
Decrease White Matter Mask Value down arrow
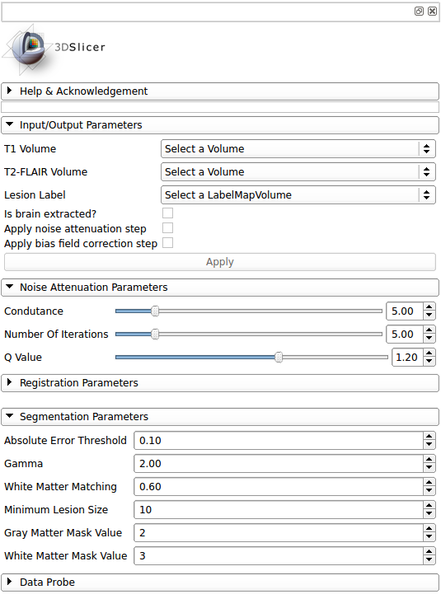pyautogui.click(x=429, y=560)
